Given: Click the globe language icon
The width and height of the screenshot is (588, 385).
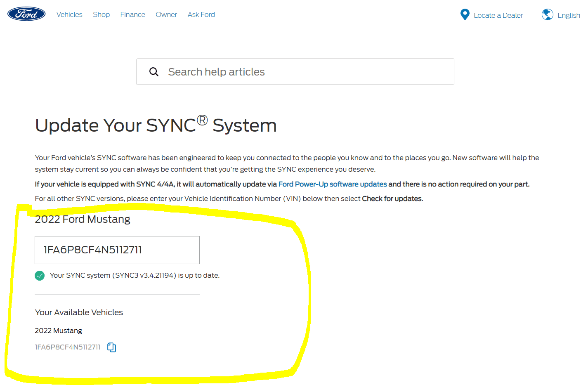Looking at the screenshot, I should pos(548,15).
